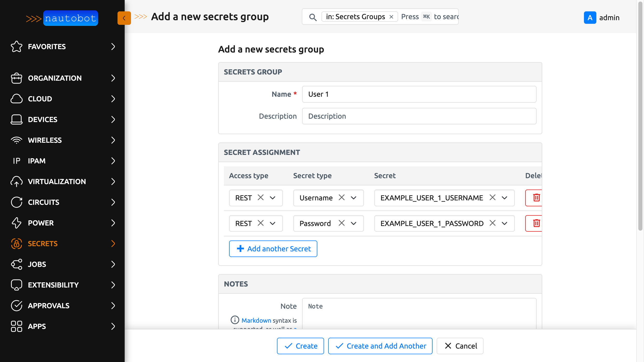Image resolution: width=644 pixels, height=362 pixels.
Task: Open the Secret dropdown for EXAMPLE_USER_1_USERNAME
Action: click(x=504, y=198)
